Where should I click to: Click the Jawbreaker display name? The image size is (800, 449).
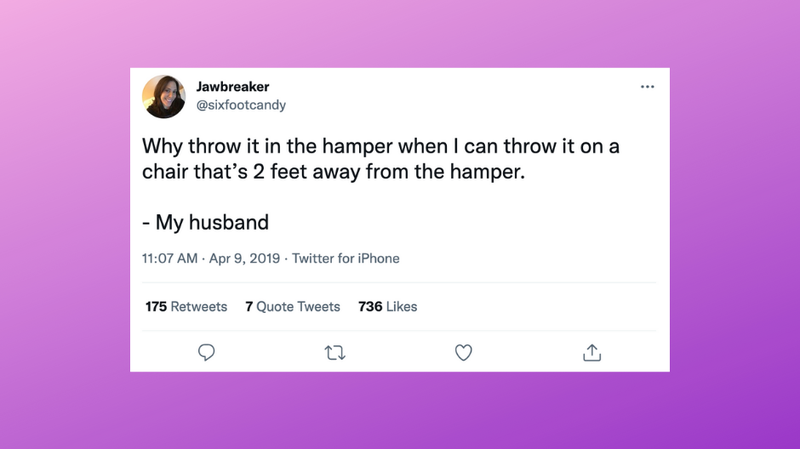233,87
